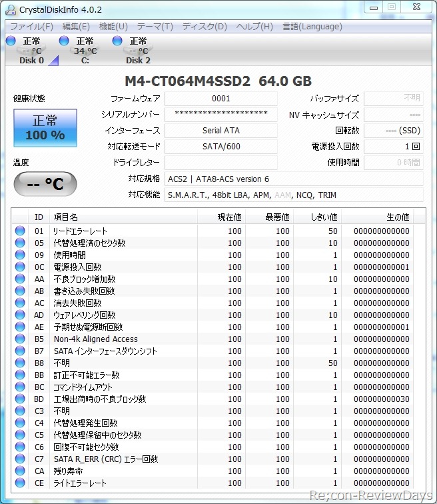This screenshot has width=437, height=504.
Task: Select the 残り寿命 attribute name
Action: pyautogui.click(x=68, y=471)
